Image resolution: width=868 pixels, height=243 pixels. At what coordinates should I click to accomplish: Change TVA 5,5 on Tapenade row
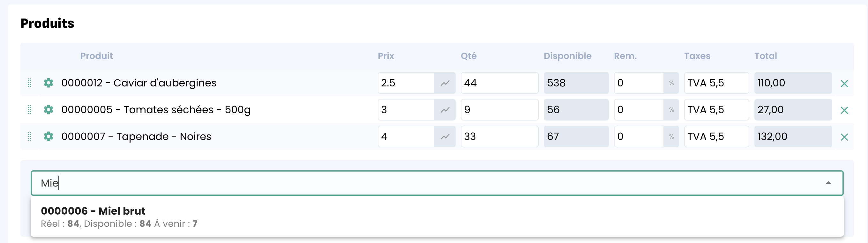tap(716, 136)
